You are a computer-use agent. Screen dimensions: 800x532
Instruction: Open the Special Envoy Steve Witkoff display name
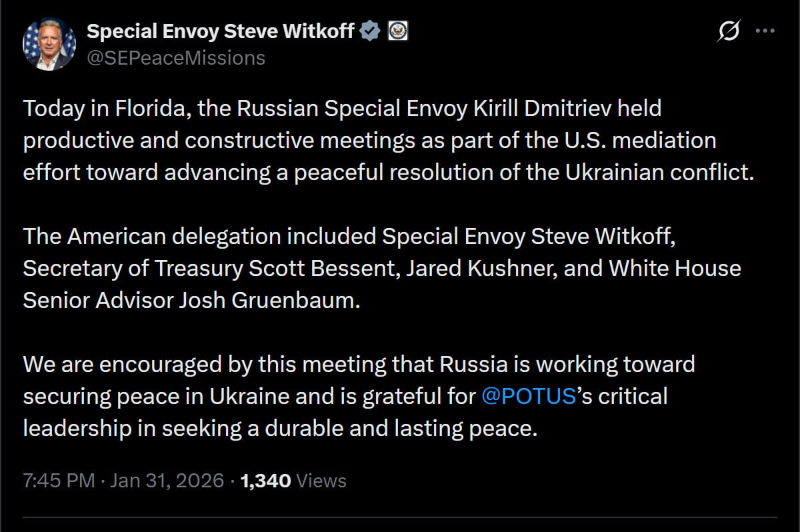click(x=221, y=31)
